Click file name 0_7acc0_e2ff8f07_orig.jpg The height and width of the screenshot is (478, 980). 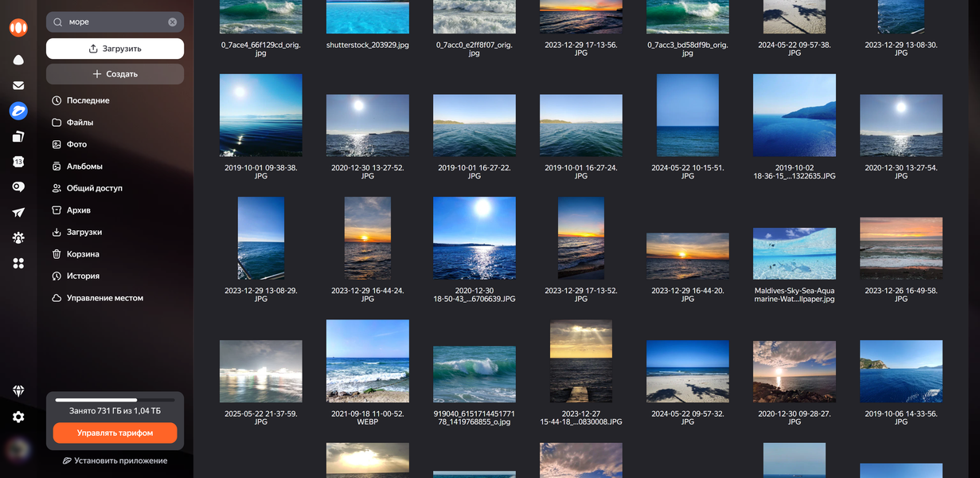[x=474, y=49]
